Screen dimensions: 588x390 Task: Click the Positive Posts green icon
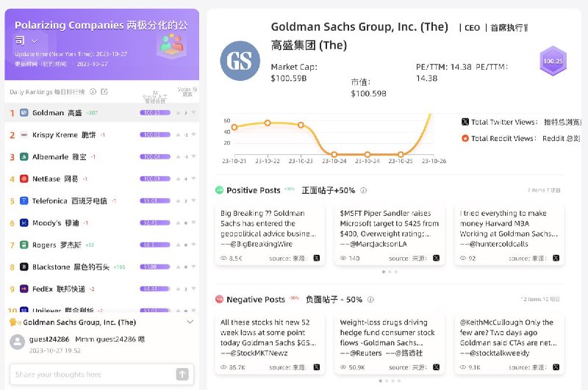[219, 190]
